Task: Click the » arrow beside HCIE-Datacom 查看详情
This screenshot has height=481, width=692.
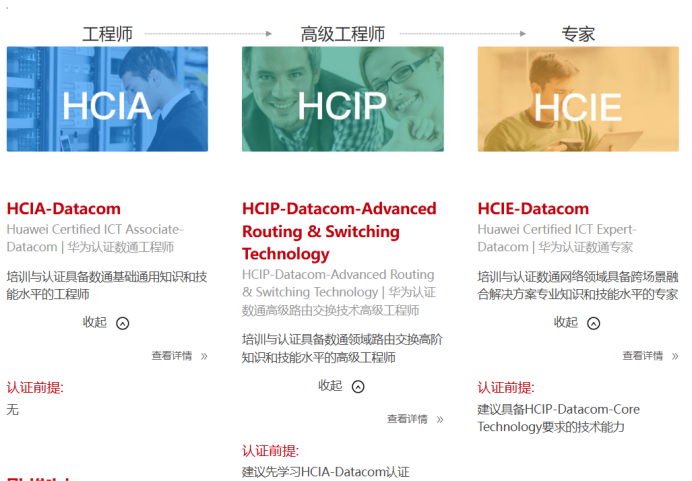Action: [x=675, y=356]
